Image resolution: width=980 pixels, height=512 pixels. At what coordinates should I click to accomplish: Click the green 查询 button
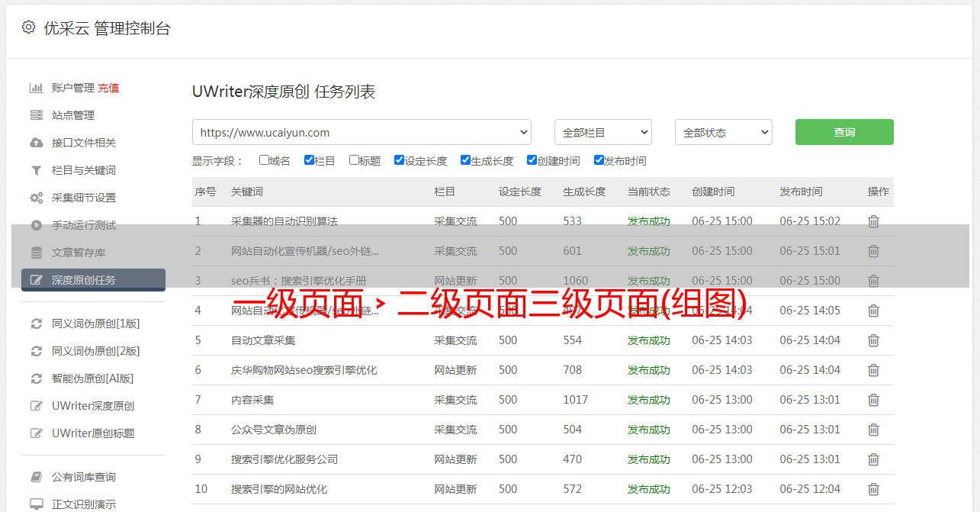point(843,132)
